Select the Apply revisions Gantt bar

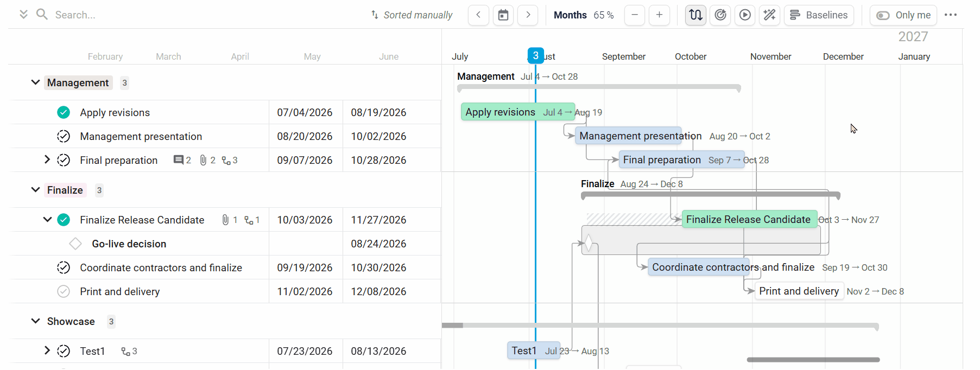tap(517, 112)
